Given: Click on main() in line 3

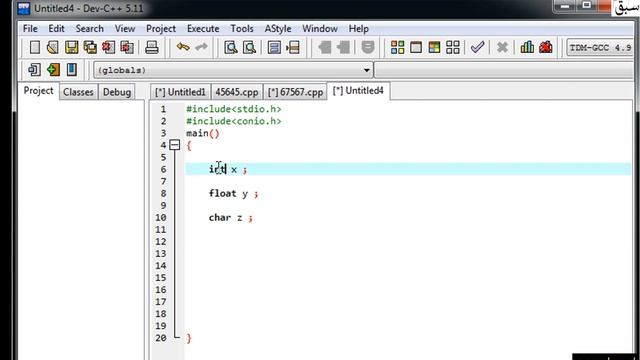Looking at the screenshot, I should click(203, 133).
